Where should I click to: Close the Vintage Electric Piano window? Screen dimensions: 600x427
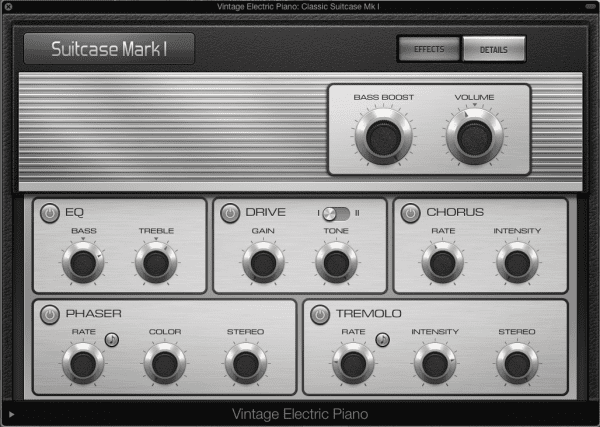click(x=9, y=8)
